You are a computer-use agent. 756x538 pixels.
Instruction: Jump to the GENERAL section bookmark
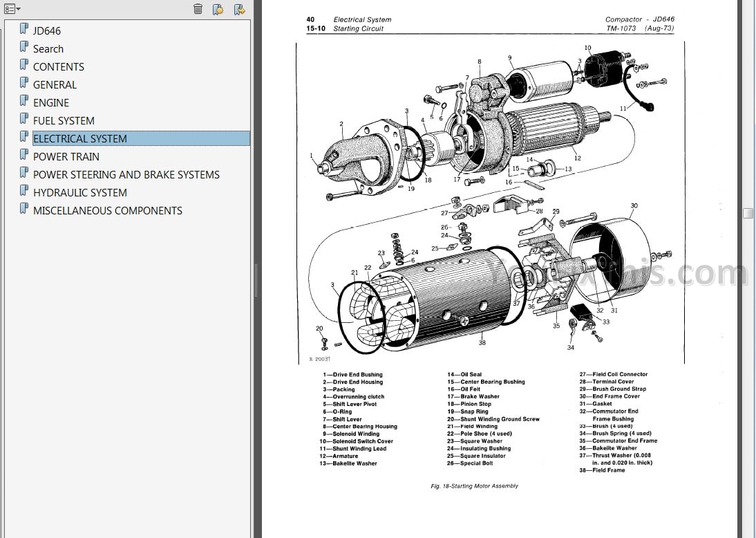click(55, 84)
